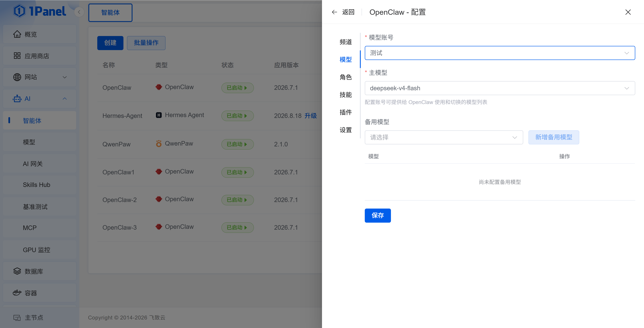The width and height of the screenshot is (644, 328).
Task: Click the QwenPaw type icon
Action: [x=159, y=144]
